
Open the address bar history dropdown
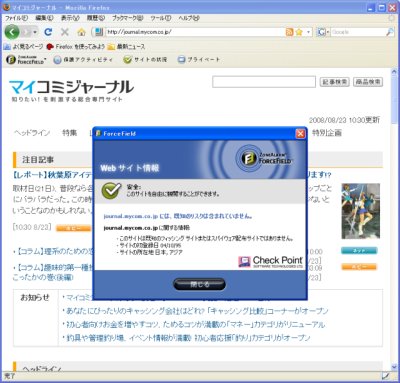click(309, 32)
